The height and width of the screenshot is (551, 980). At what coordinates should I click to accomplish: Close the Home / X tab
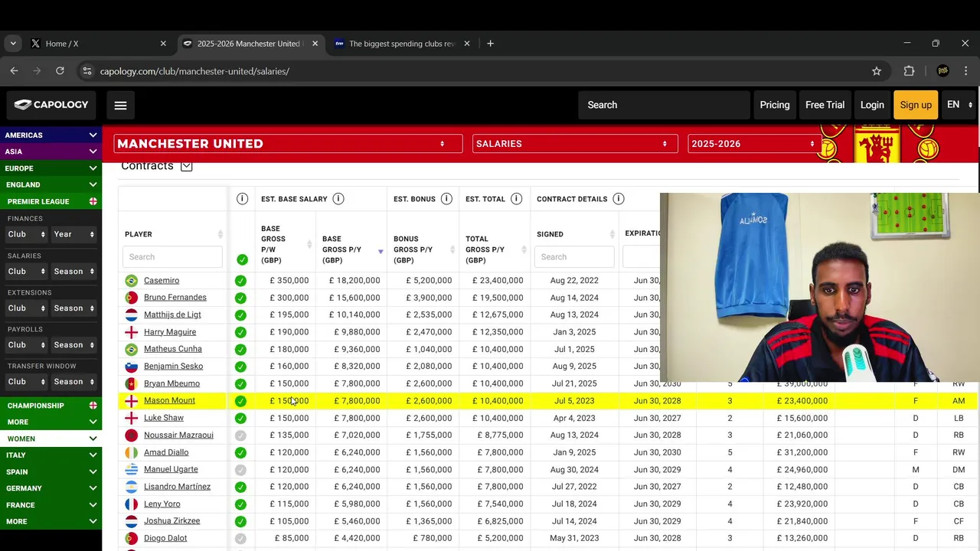coord(163,44)
